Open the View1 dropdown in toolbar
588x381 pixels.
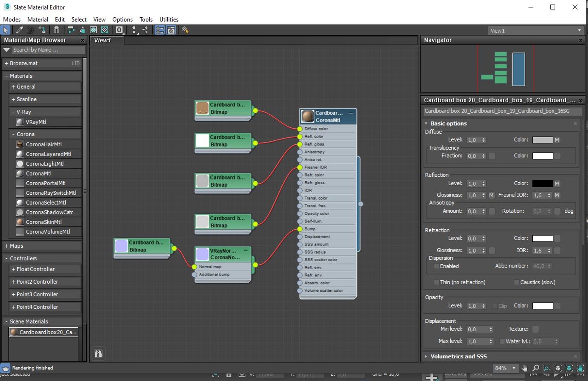[535, 31]
